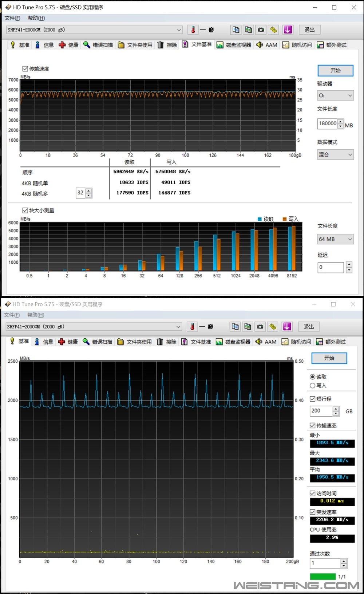Click copy text icon in lower benchmark window
364x594 pixels.
(235, 327)
